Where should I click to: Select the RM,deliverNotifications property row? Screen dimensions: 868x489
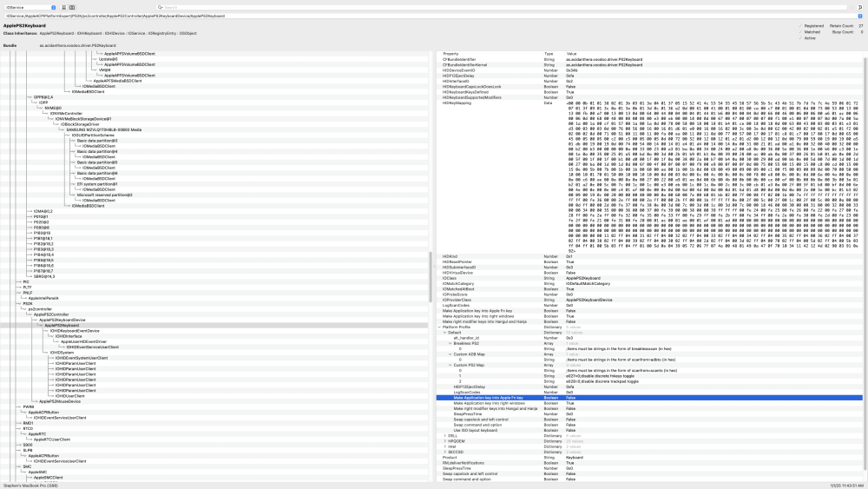pos(648,463)
